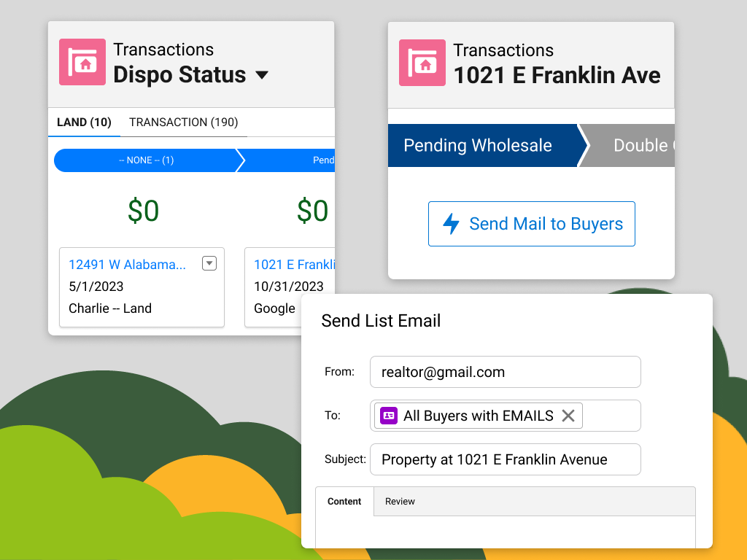Edit the Subject line for 1021 E Franklin Avenue
Screen dimensions: 747x560
[506, 459]
